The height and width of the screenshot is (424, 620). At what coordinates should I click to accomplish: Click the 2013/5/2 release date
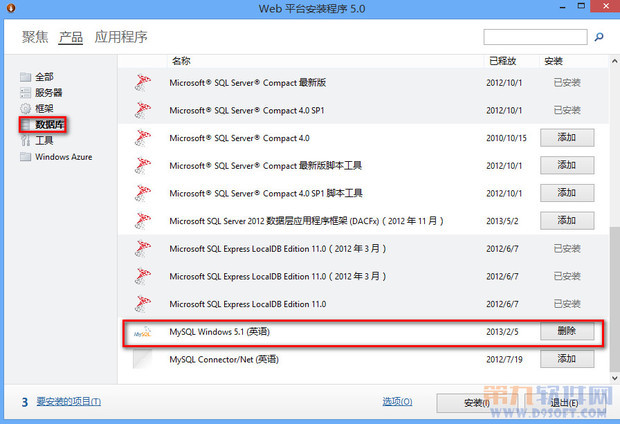(502, 221)
